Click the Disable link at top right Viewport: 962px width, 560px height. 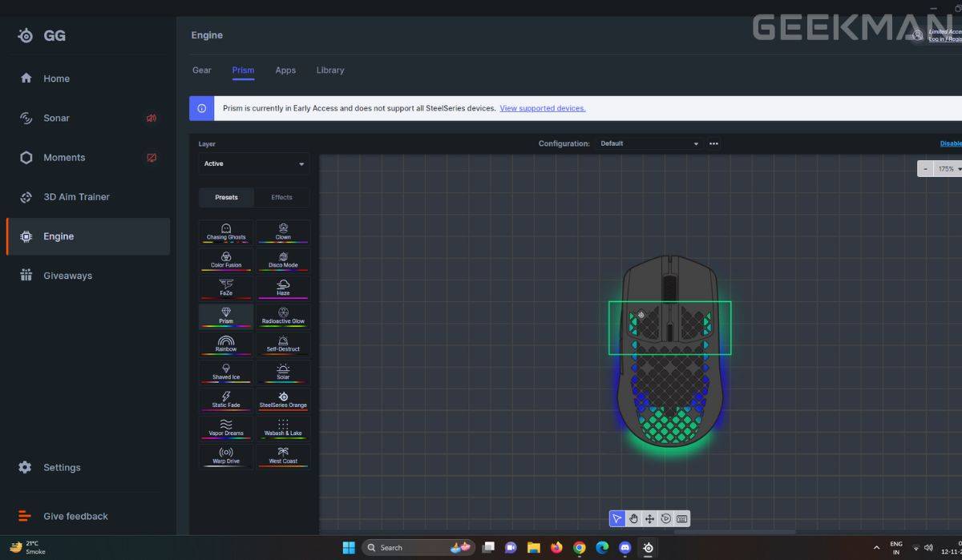(x=951, y=143)
